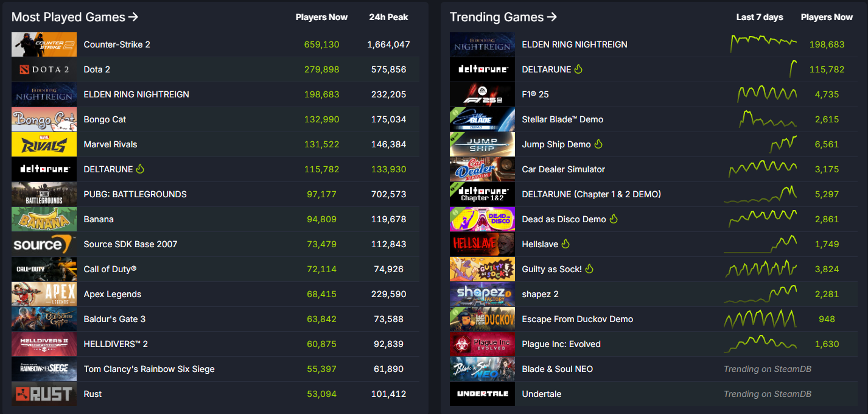The width and height of the screenshot is (868, 414).
Task: Click the shapez 2 thumbnail
Action: pyautogui.click(x=482, y=294)
